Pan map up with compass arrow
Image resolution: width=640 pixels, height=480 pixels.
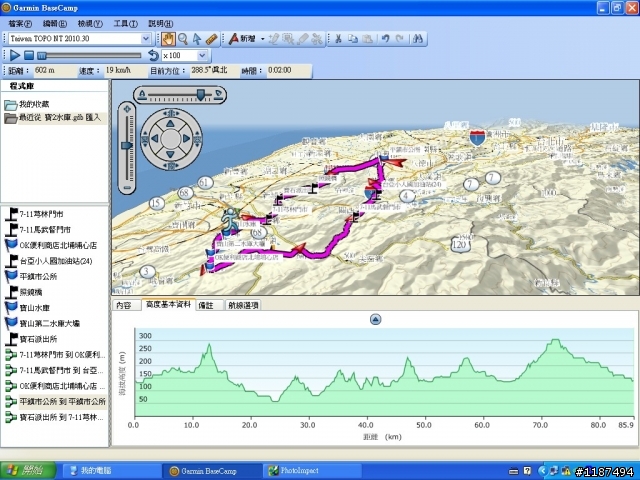click(x=170, y=123)
